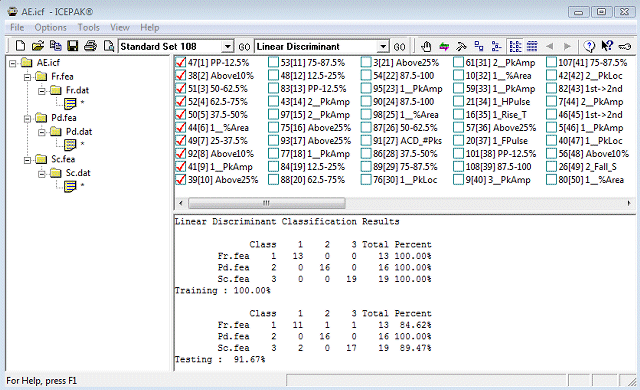Screen dimensions: 640x390
Task: Check feature 61[31] 2__PkAmp
Action: pyautogui.click(x=459, y=62)
